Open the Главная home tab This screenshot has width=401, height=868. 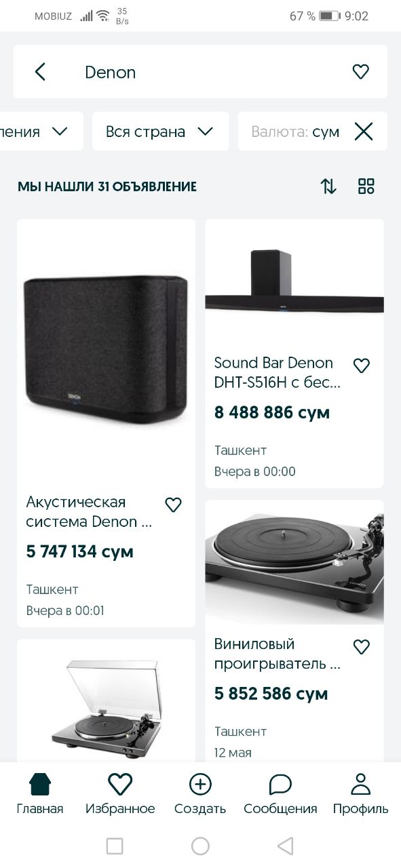pos(40,794)
